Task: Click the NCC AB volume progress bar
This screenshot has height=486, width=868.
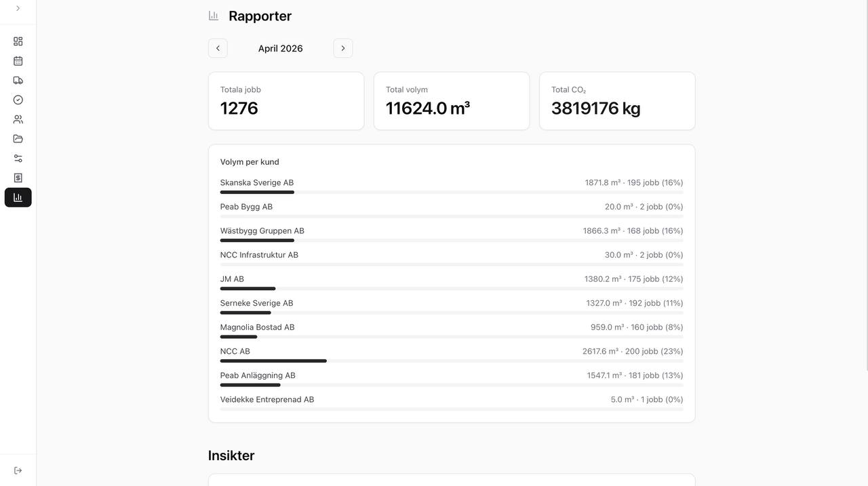Action: click(x=451, y=361)
